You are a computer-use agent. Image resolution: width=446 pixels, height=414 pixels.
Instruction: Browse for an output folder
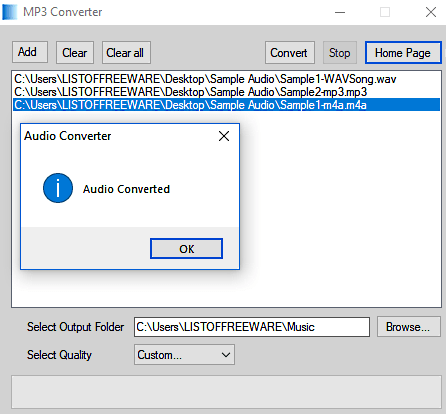coord(409,327)
